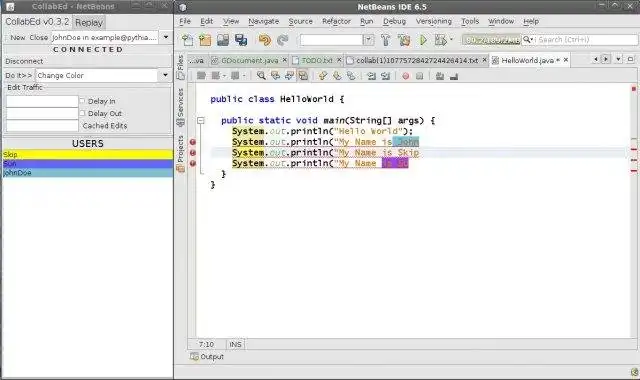Click the error marker beside the last println line
The width and height of the screenshot is (640, 380).
(x=193, y=163)
